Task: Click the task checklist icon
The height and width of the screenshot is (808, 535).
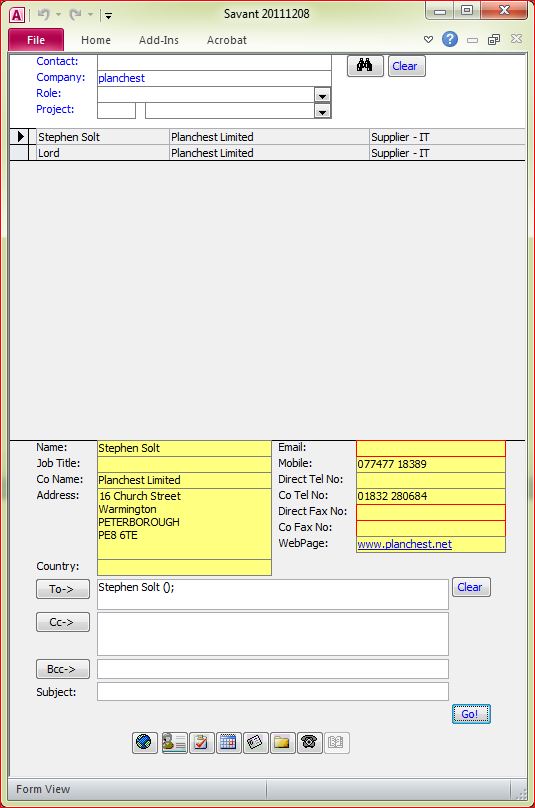Action: [202, 743]
